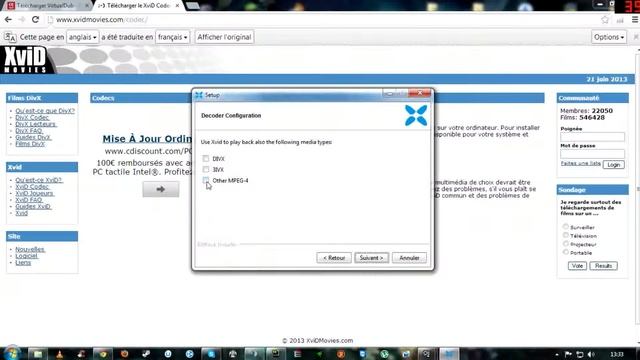Open the Guides XviD link
Screen dimensions: 640x360
click(x=33, y=206)
